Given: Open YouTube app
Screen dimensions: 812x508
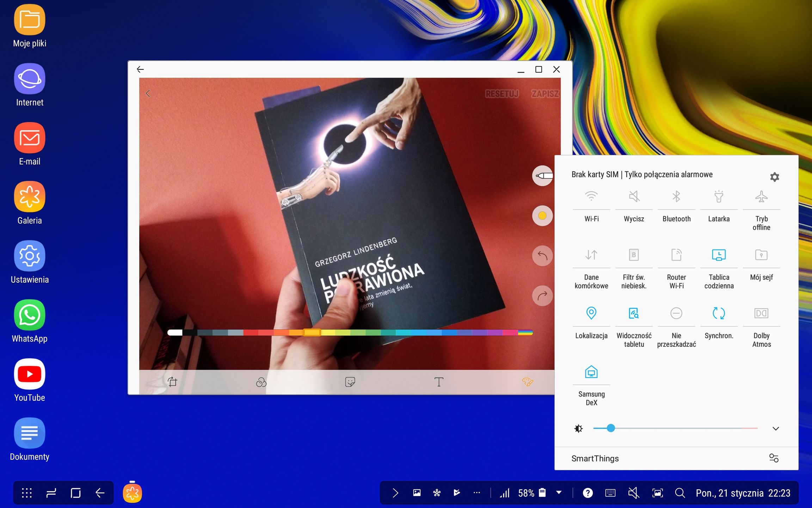Looking at the screenshot, I should coord(30,380).
